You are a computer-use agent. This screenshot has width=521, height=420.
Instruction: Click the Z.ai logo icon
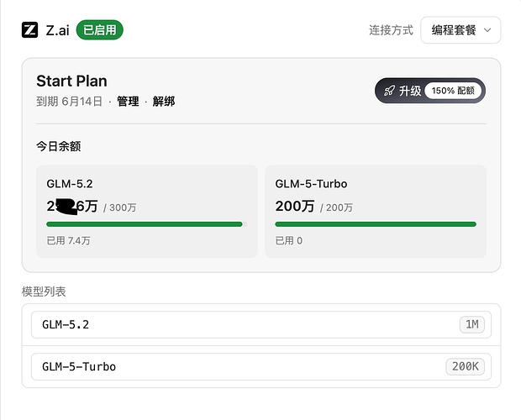tap(30, 30)
